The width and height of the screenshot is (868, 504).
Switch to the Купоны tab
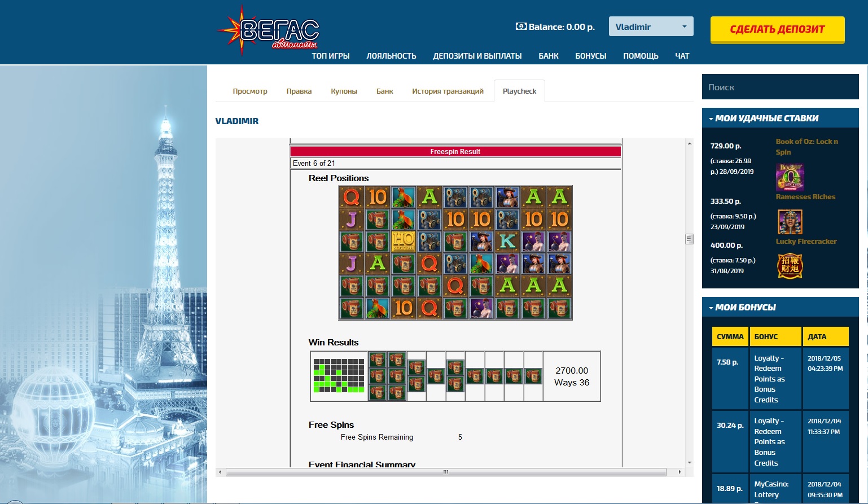344,91
